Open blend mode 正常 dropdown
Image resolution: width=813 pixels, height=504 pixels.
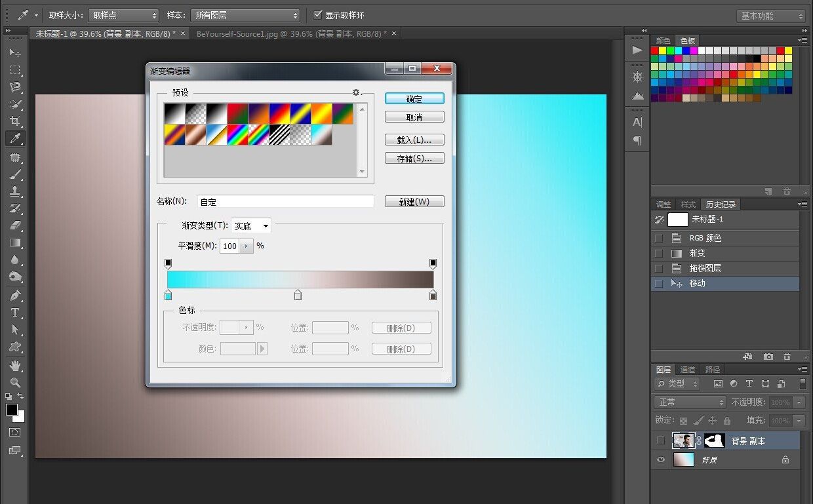point(690,402)
